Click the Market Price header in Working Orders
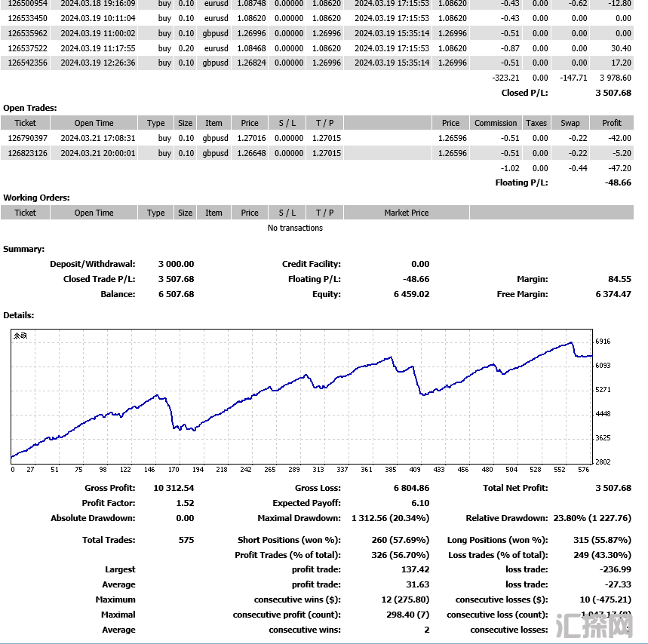Viewport: 648px width, 644px height. click(407, 213)
